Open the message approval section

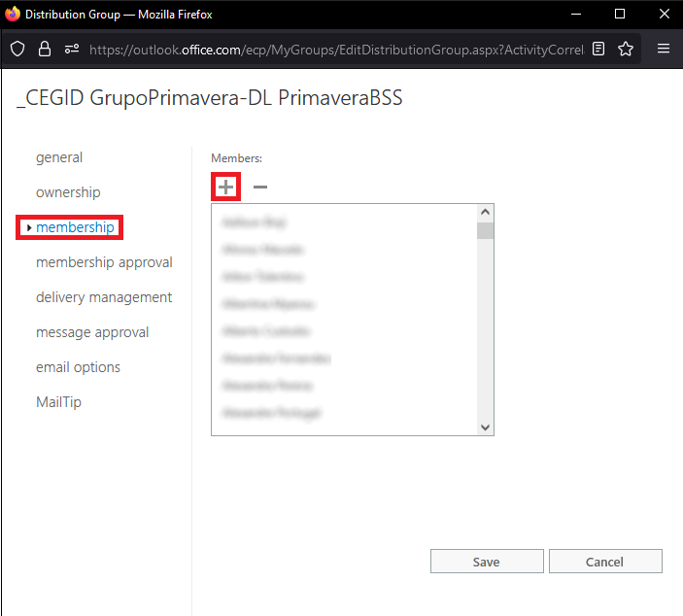[x=92, y=332]
